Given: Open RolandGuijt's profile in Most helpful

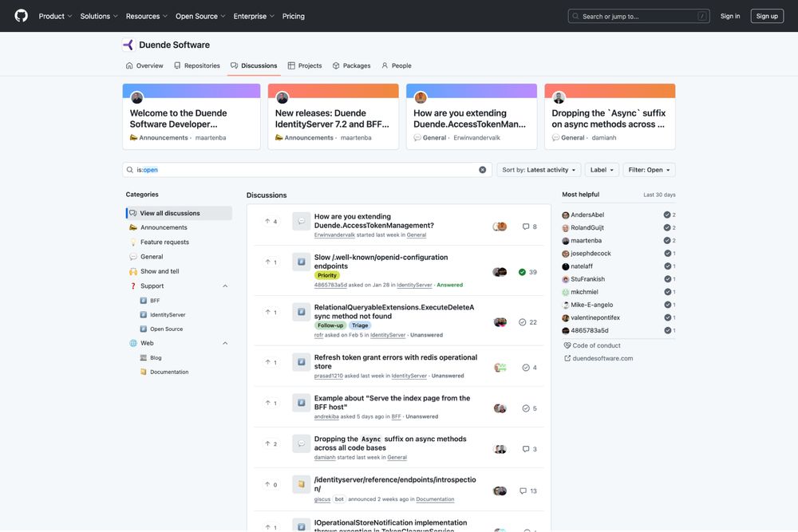Looking at the screenshot, I should pyautogui.click(x=587, y=228).
